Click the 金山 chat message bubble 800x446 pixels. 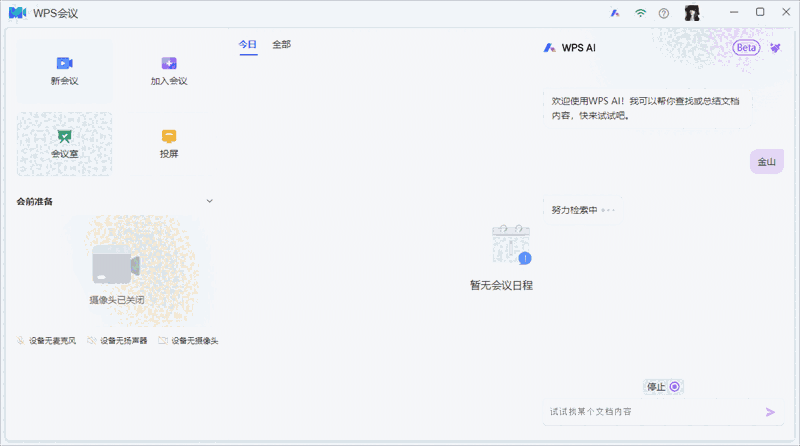tap(766, 162)
